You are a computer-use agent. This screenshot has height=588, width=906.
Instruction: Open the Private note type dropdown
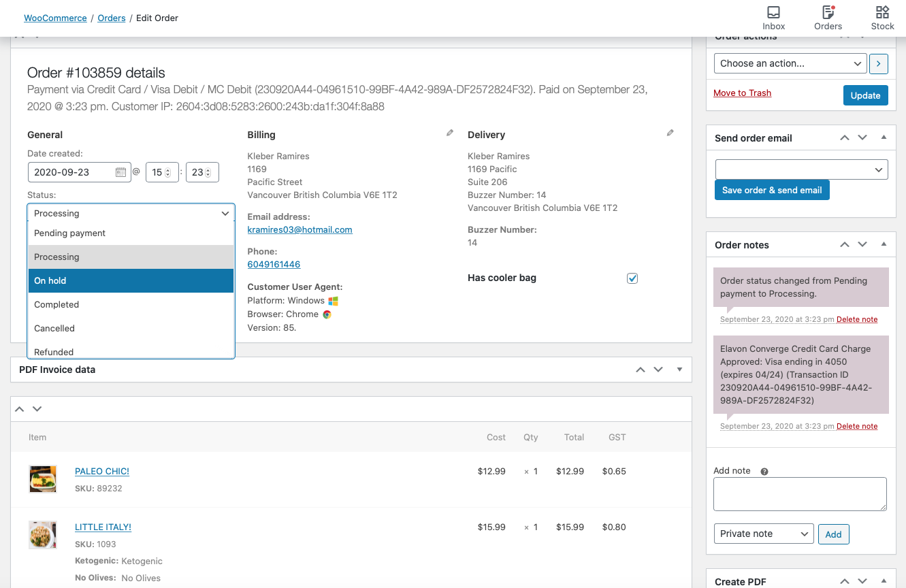764,534
